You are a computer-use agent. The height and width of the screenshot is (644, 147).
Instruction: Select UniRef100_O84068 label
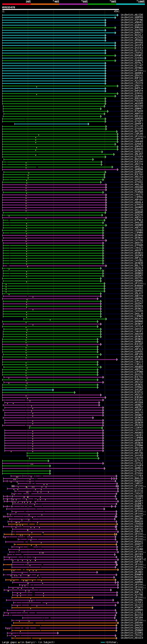132,142
